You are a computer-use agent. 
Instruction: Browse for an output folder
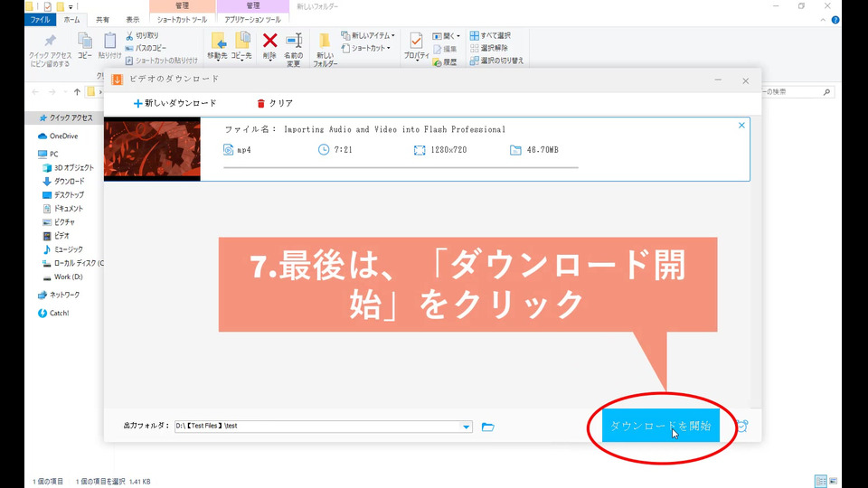coord(487,427)
